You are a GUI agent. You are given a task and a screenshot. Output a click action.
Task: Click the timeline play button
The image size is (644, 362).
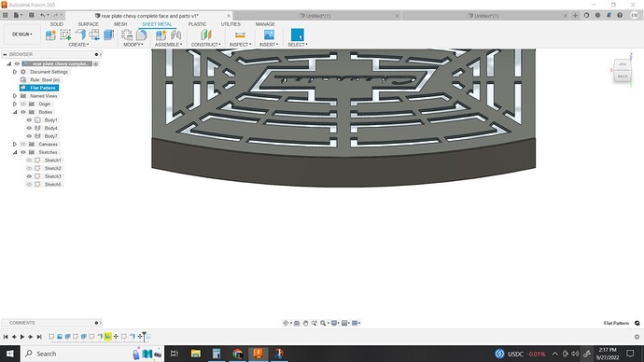[22, 337]
